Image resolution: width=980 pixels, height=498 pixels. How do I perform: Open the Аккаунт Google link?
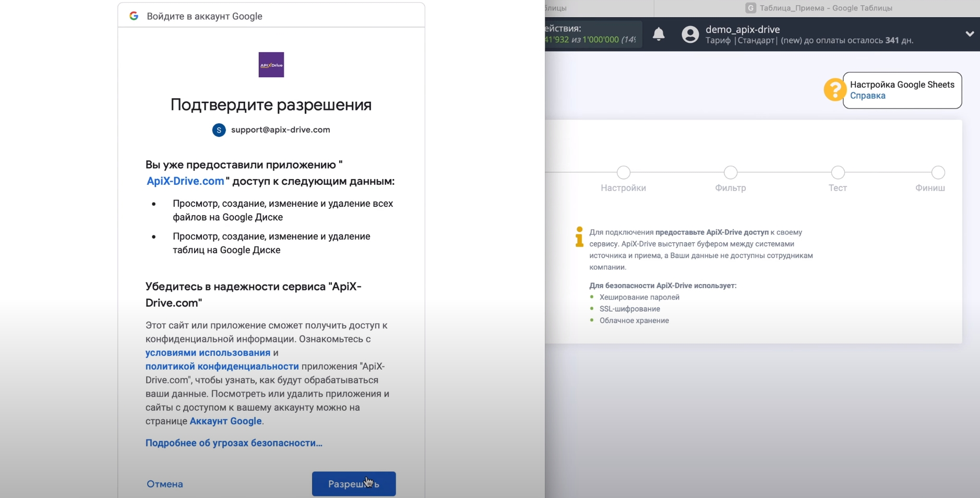pos(225,421)
